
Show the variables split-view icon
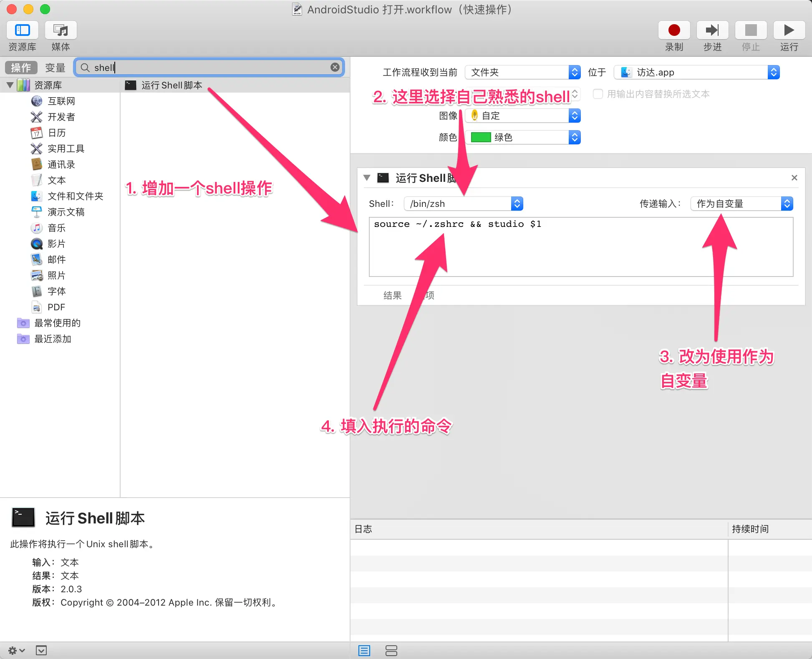pos(391,650)
